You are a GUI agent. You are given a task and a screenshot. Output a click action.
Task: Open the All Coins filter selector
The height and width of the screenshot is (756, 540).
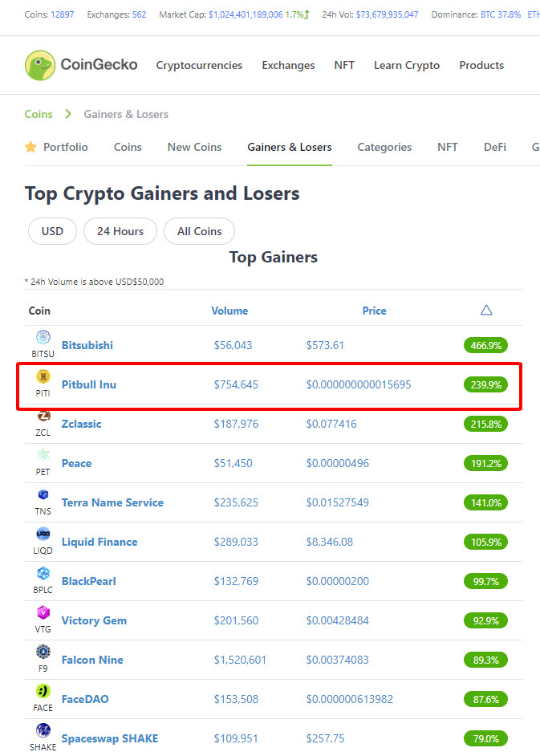coord(199,231)
